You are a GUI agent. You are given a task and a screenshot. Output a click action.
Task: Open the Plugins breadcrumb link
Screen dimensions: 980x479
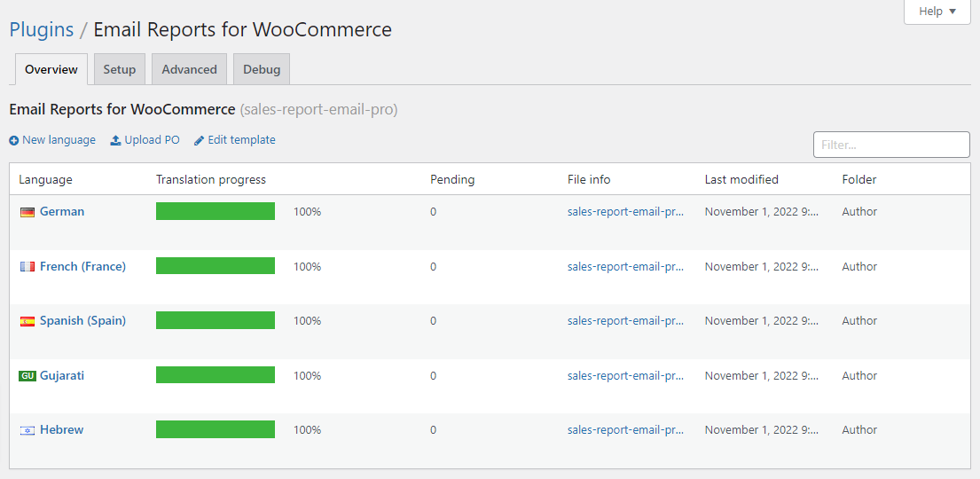coord(41,29)
